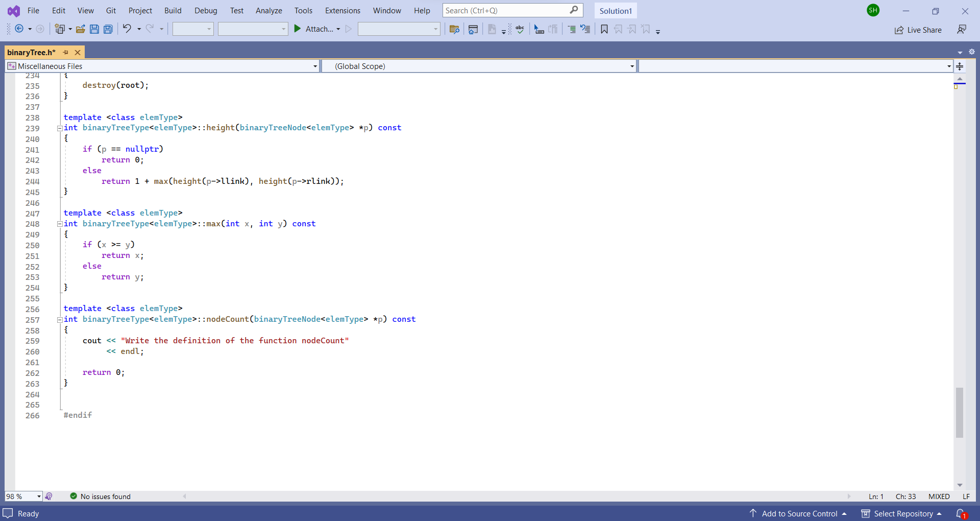Open a file using the Open File icon
This screenshot has width=980, height=521.
pos(80,29)
